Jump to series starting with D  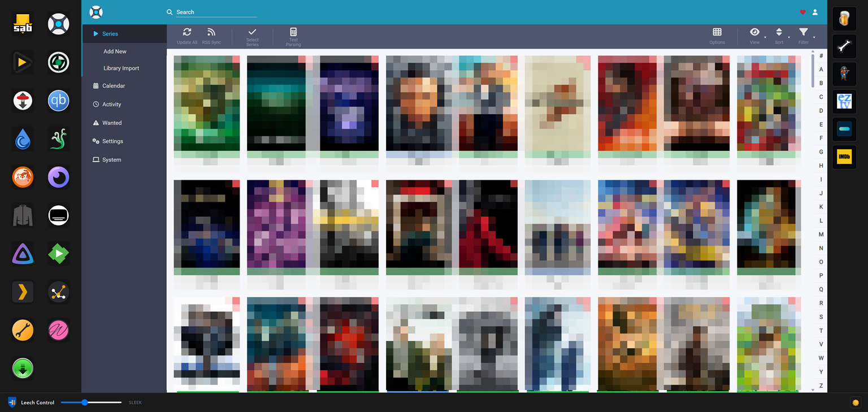821,111
